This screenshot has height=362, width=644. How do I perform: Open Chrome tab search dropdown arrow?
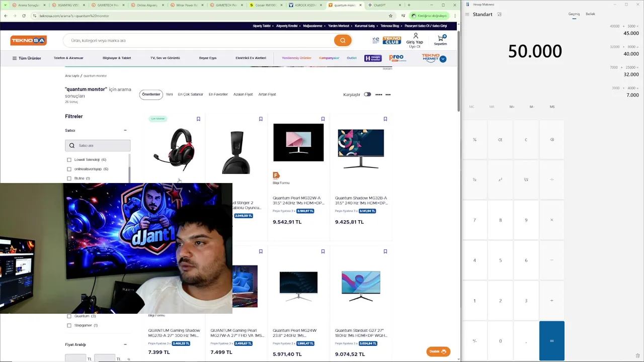[6, 5]
